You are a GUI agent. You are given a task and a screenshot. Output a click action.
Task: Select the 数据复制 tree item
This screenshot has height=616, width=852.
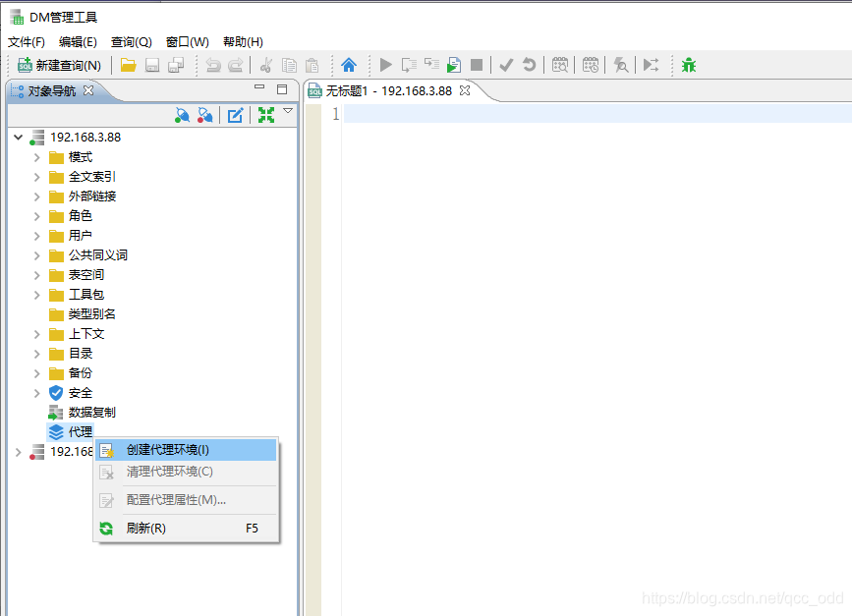[91, 413]
